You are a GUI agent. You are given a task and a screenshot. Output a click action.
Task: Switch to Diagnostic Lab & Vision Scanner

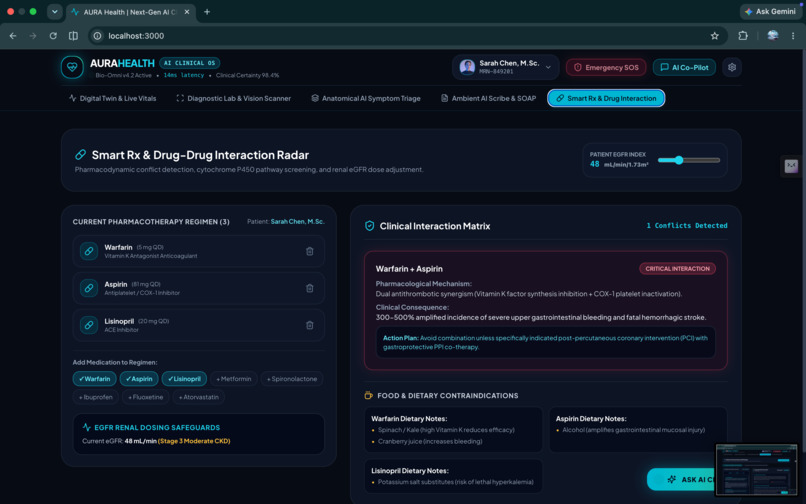point(233,98)
